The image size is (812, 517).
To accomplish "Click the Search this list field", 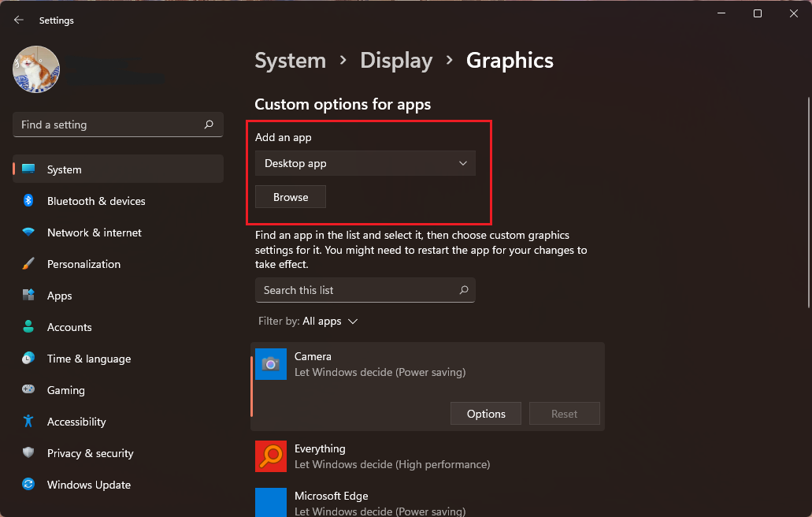I will (365, 290).
